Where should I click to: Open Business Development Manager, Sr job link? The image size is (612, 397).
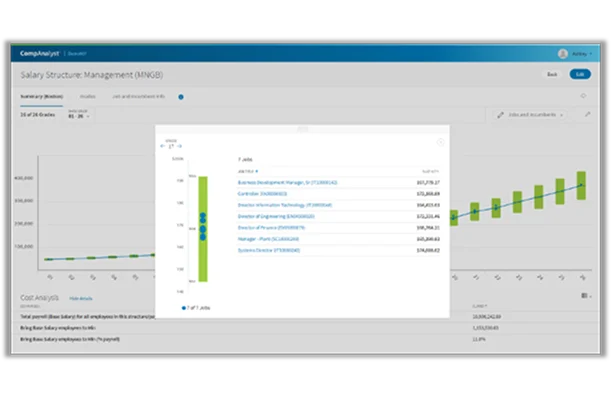[x=287, y=182]
